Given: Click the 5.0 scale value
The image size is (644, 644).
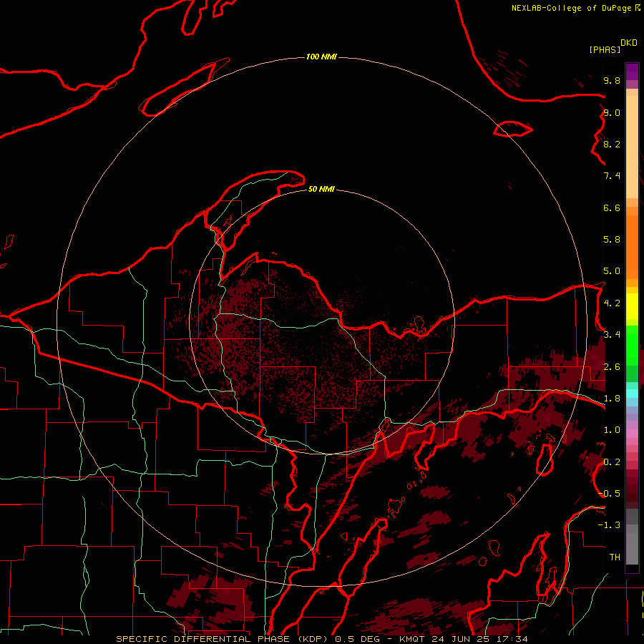Looking at the screenshot, I should (612, 271).
